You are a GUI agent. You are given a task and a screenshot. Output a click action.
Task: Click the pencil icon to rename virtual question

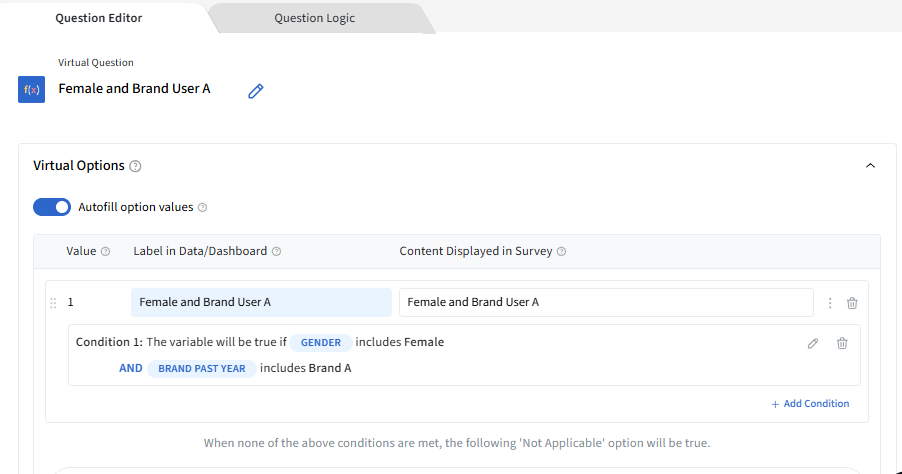[x=256, y=91]
